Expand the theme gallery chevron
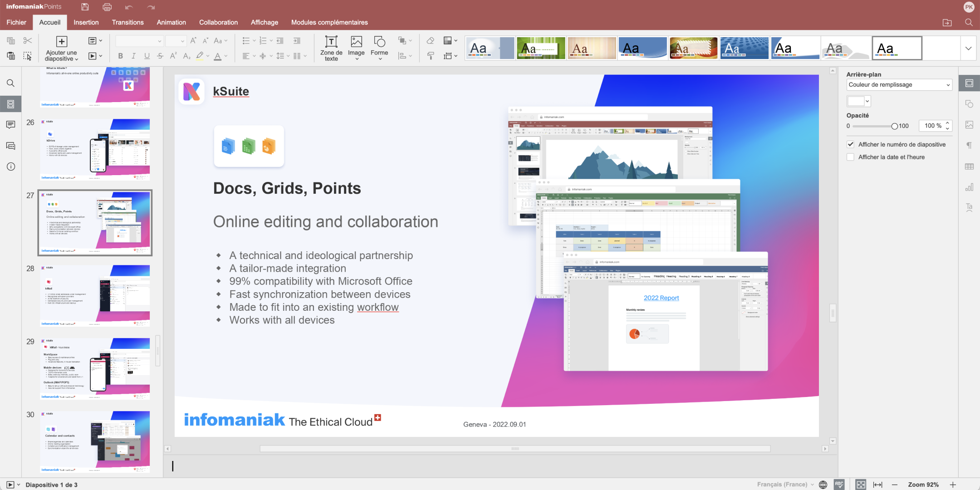This screenshot has width=980, height=490. (968, 48)
